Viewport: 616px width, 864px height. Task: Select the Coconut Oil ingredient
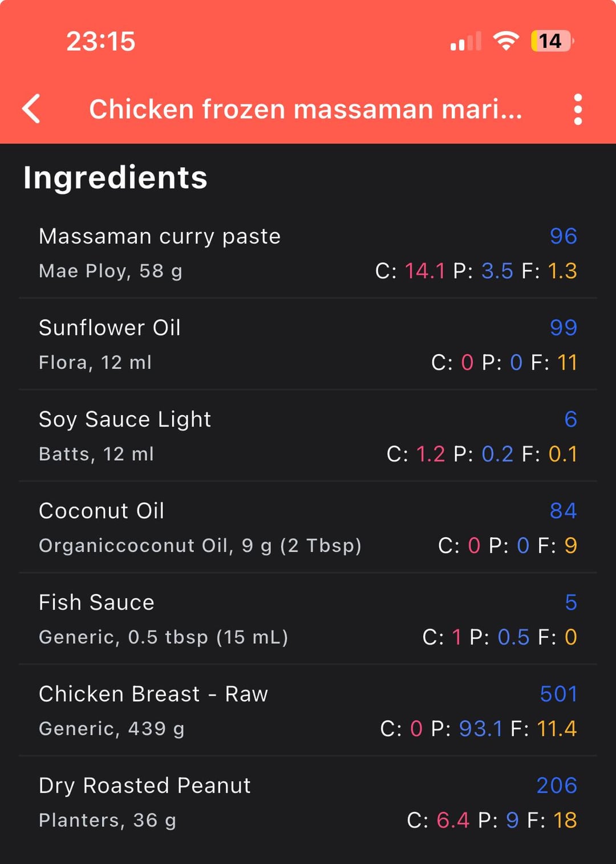pos(102,511)
